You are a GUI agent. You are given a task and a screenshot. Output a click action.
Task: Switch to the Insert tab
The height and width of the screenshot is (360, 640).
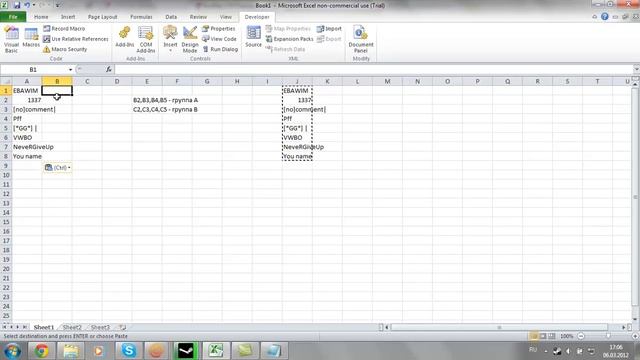[68, 17]
